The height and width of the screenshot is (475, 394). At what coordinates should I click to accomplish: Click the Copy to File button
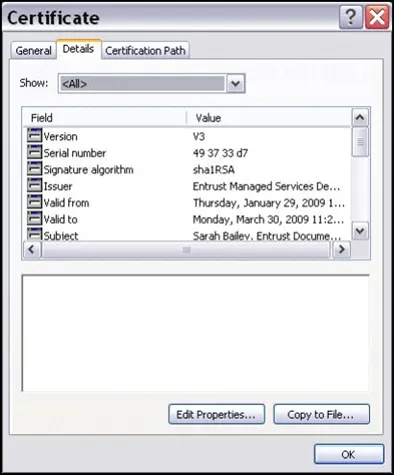(x=321, y=414)
